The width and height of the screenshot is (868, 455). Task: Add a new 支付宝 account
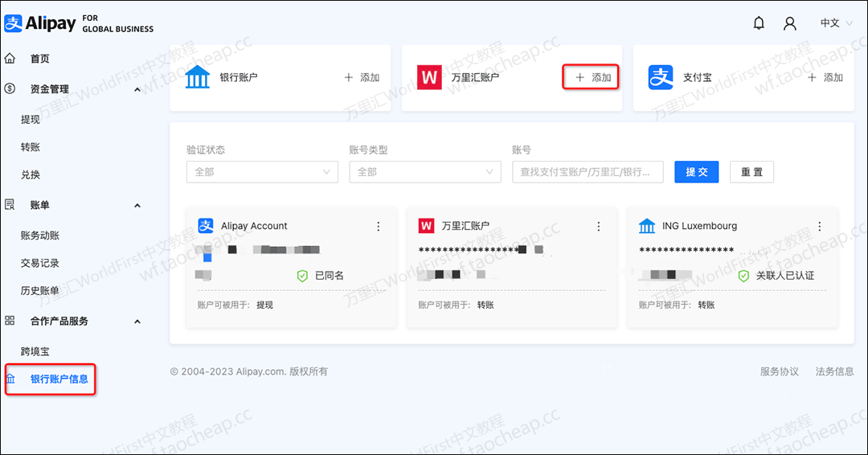click(x=825, y=77)
